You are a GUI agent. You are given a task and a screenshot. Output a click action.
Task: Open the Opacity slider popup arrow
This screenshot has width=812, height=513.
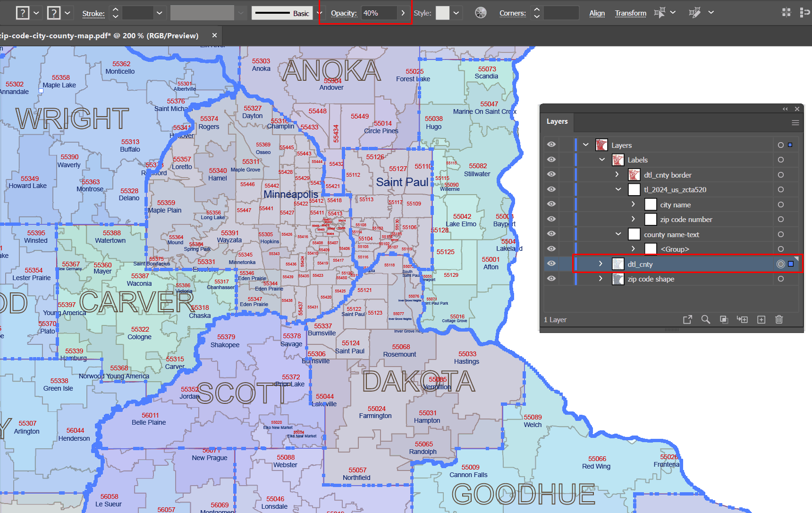(403, 13)
